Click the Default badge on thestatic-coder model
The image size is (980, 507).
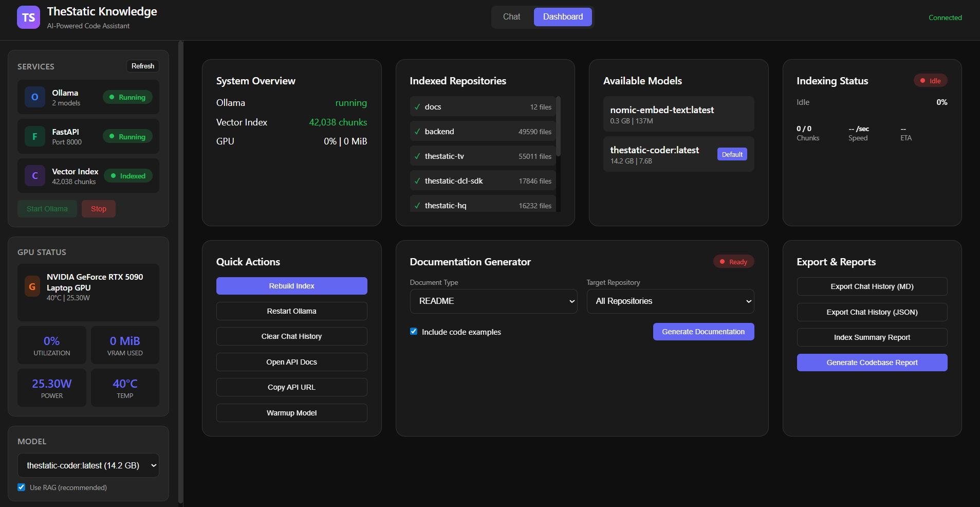click(x=732, y=154)
